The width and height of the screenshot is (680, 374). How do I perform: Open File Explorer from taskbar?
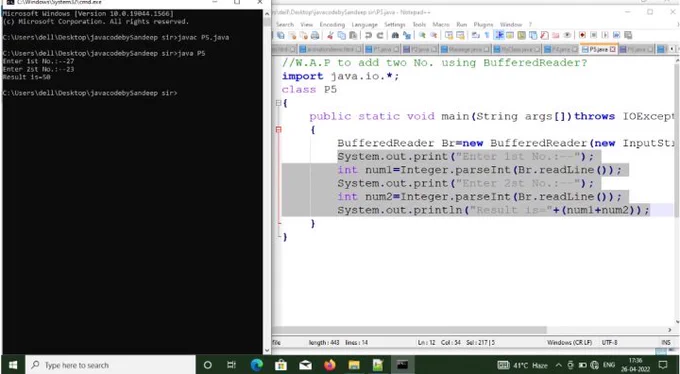pyautogui.click(x=354, y=365)
